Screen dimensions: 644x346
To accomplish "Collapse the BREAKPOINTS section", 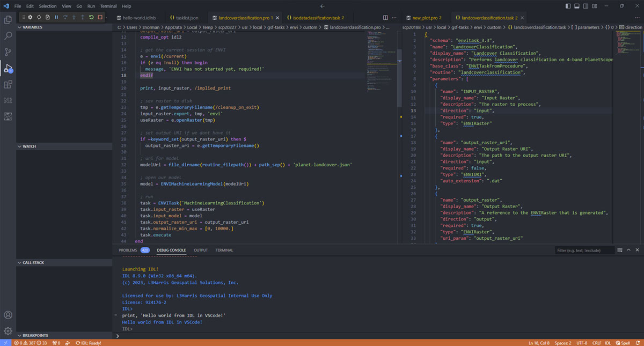I will 34,335.
